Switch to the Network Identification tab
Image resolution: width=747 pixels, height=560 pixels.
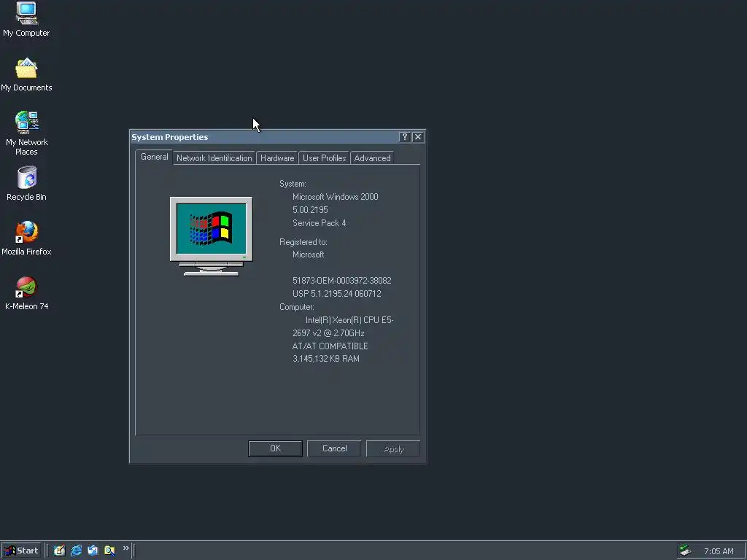coord(214,158)
